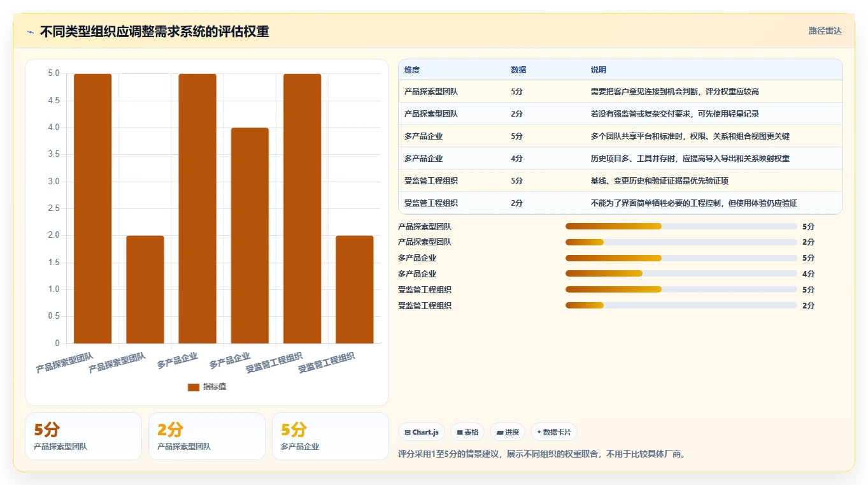Viewport: 868px width, 485px height.
Task: Click the 2.5 y-axis label
Action: pyautogui.click(x=53, y=208)
